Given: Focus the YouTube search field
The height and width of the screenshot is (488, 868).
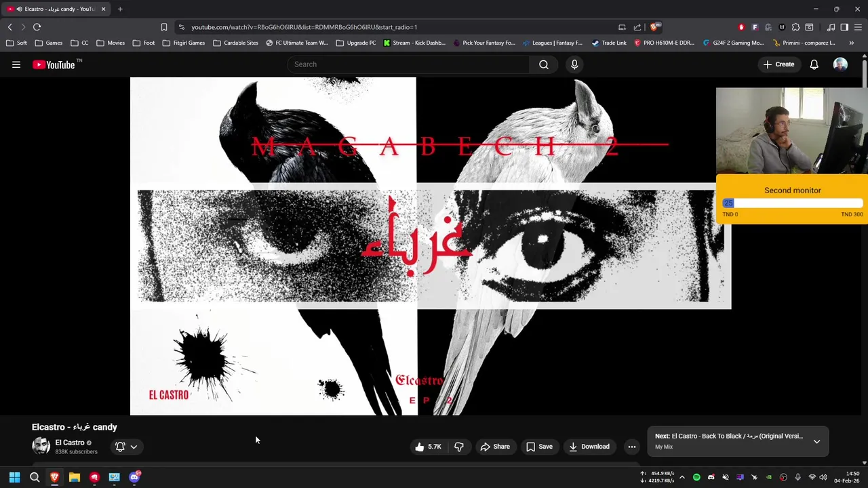Looking at the screenshot, I should (x=408, y=64).
